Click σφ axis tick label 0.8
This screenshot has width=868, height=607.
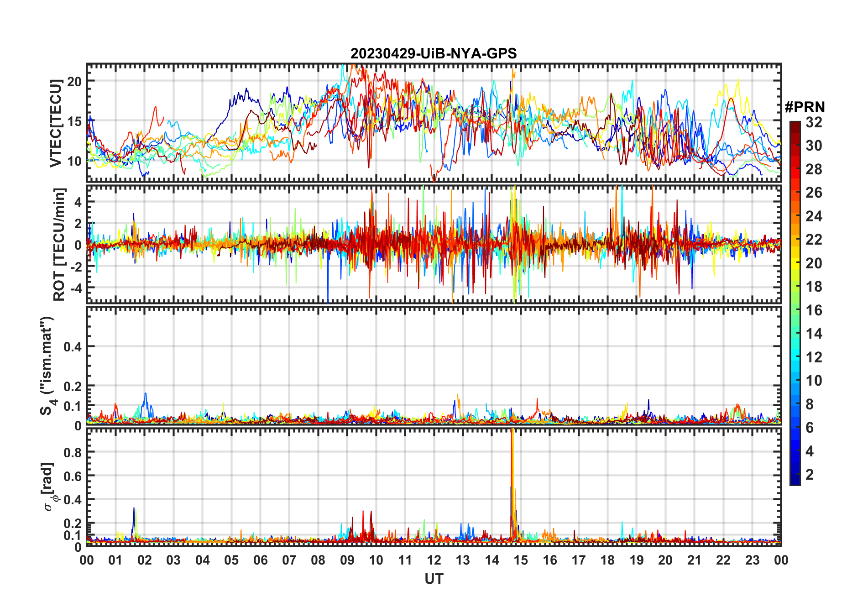click(73, 452)
